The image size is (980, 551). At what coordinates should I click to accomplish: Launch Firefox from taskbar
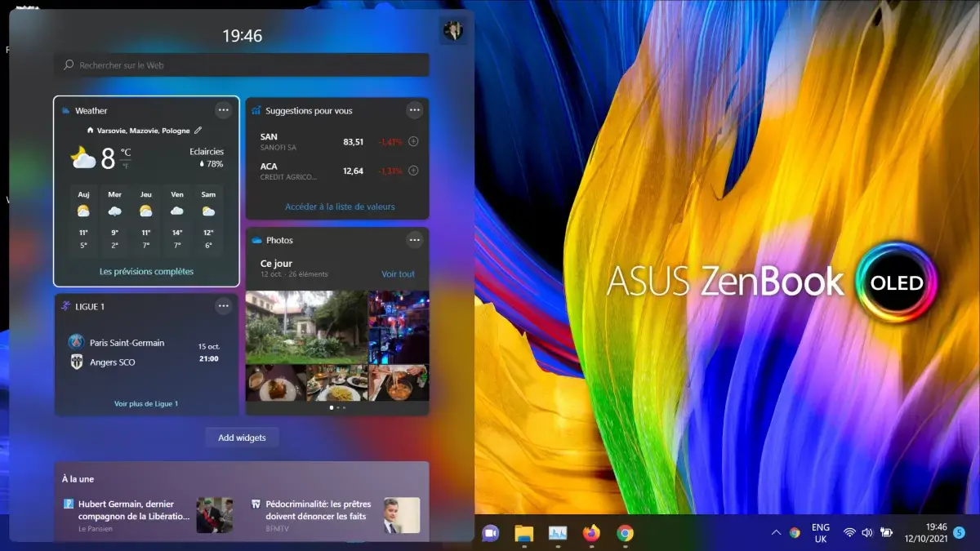[591, 533]
